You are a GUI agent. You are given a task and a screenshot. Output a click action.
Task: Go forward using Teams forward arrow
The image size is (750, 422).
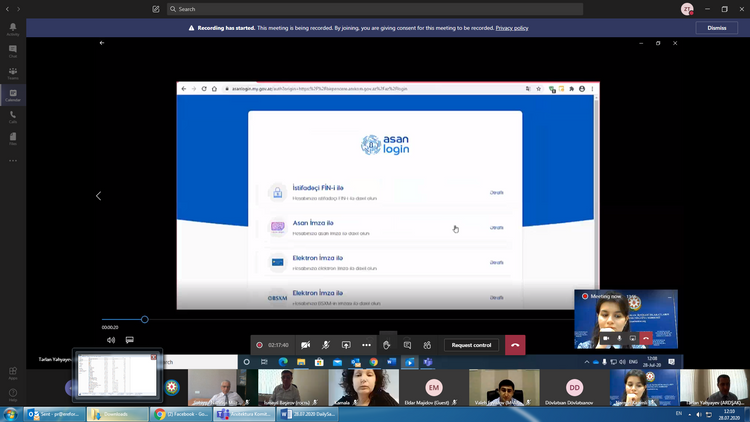point(19,9)
